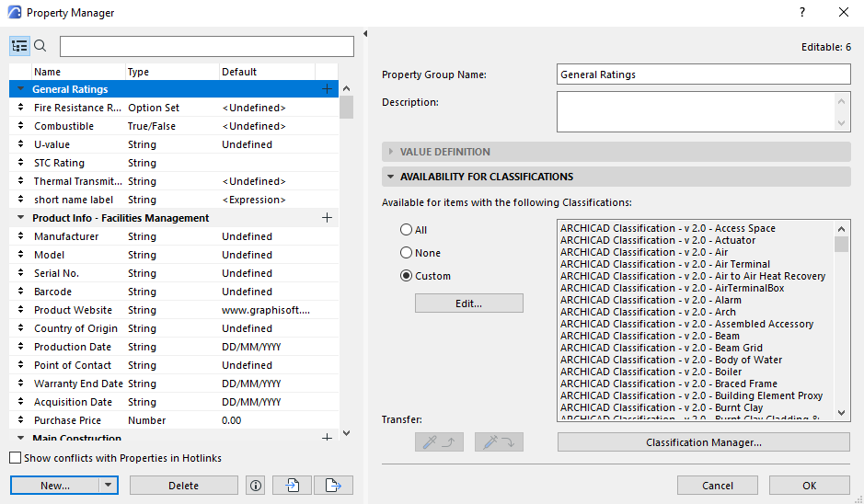Viewport: 864px width, 504px height.
Task: Collapse Product Info - Facilities Management group
Action: 21,218
